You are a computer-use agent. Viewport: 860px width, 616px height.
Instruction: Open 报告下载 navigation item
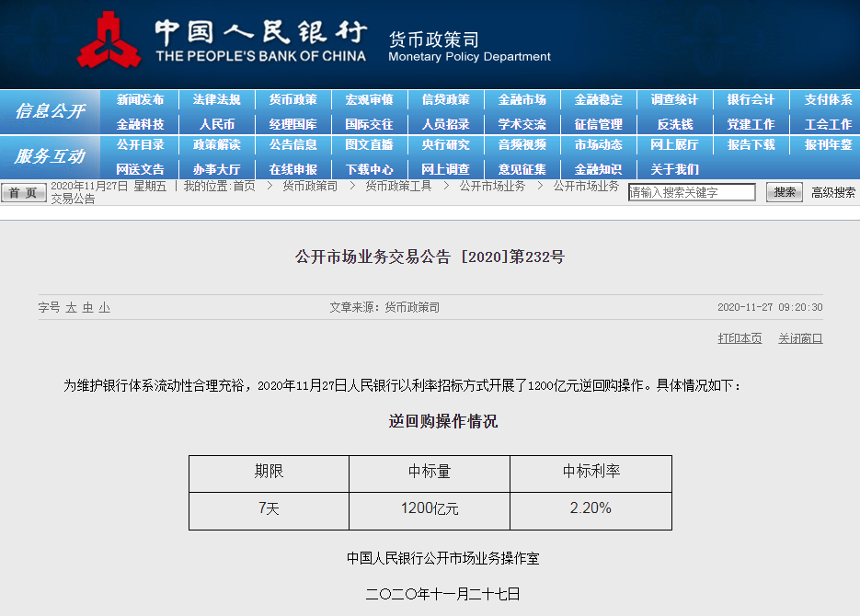pyautogui.click(x=751, y=145)
